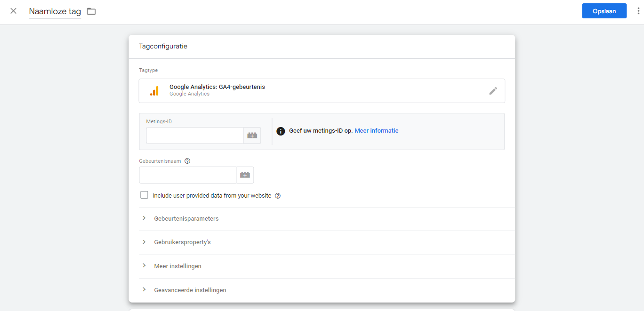Open the three-dot more options menu
644x311 pixels.
pyautogui.click(x=638, y=11)
